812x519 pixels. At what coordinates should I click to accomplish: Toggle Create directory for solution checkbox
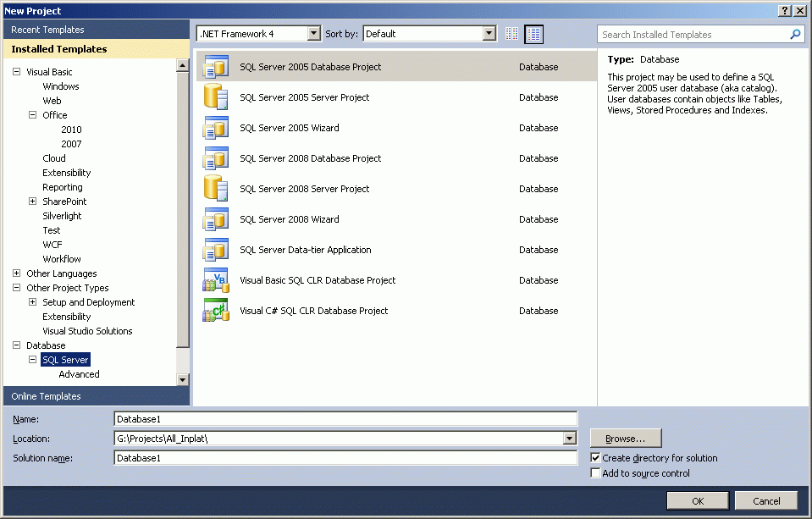click(595, 458)
